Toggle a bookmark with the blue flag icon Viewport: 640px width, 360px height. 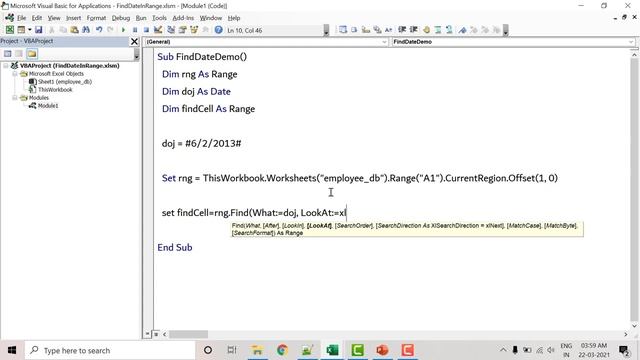(462, 30)
